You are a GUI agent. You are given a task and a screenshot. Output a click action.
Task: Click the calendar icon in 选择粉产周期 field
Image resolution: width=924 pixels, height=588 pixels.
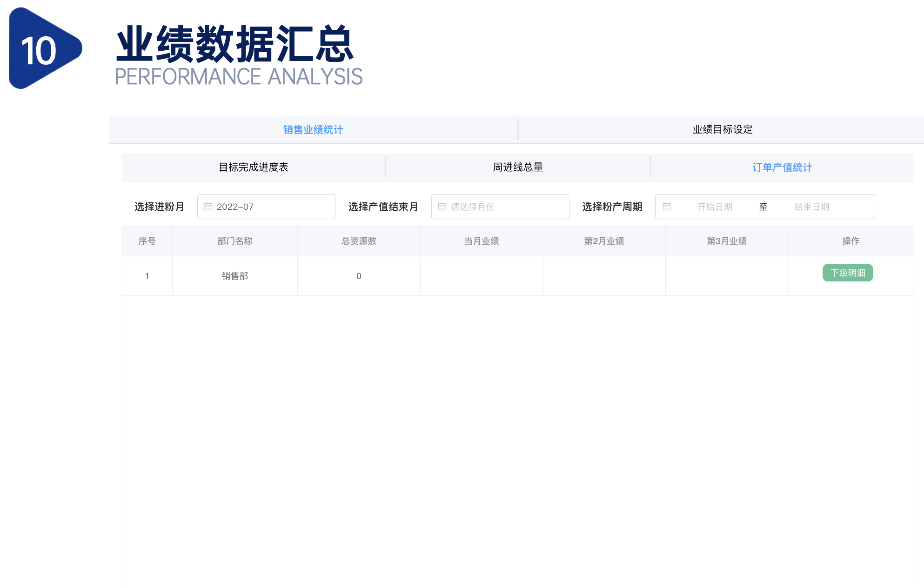[x=667, y=207]
